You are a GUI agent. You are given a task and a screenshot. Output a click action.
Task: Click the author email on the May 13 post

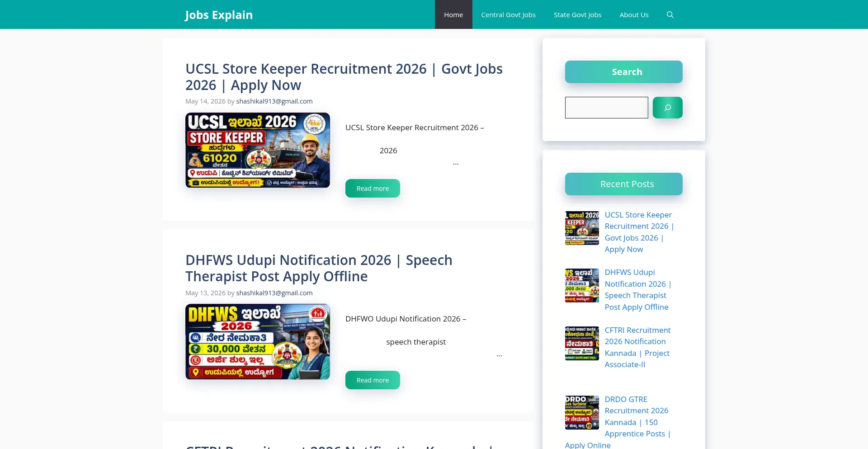[274, 293]
